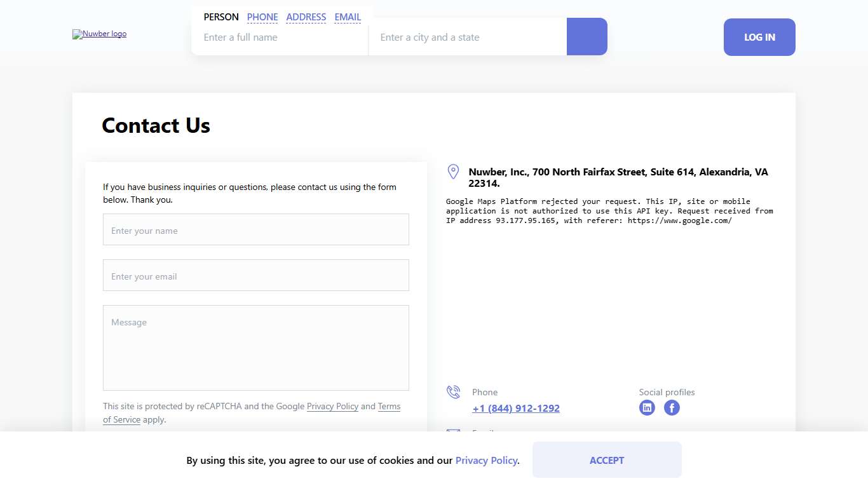The height and width of the screenshot is (488, 868).
Task: Accept cookies with the ACCEPT button
Action: point(607,460)
